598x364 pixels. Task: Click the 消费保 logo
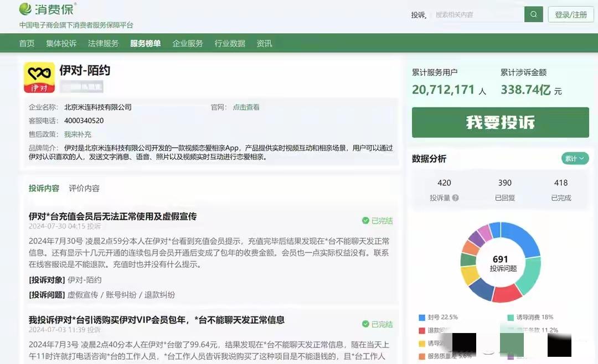(x=48, y=9)
